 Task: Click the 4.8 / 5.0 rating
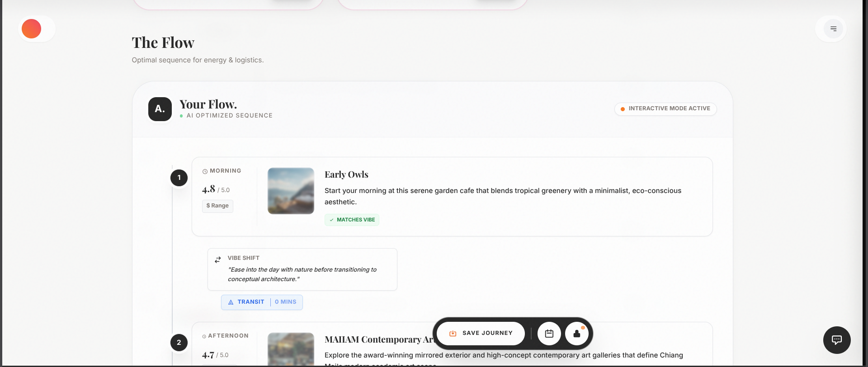pyautogui.click(x=216, y=189)
